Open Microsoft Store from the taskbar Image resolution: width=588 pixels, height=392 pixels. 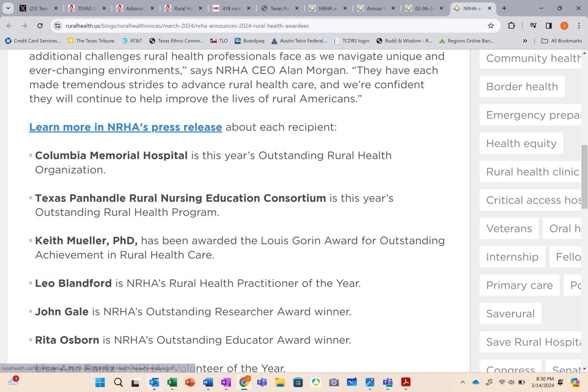tap(298, 382)
